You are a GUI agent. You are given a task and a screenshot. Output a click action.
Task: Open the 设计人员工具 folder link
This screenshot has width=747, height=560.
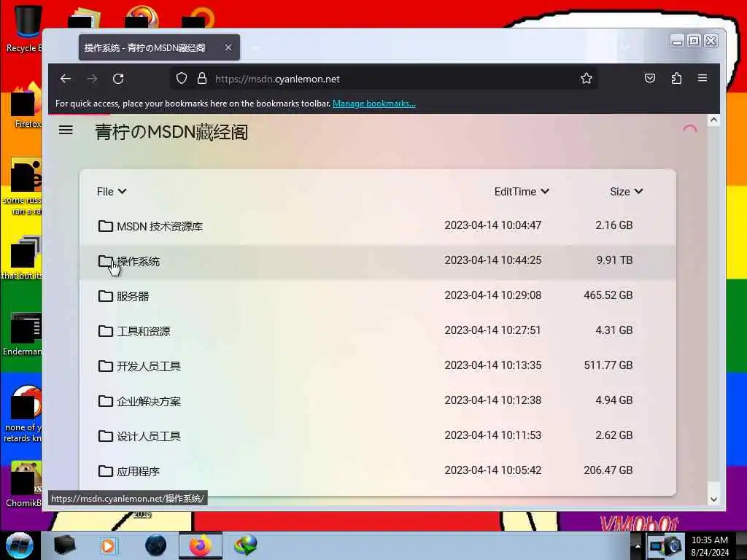coord(149,436)
